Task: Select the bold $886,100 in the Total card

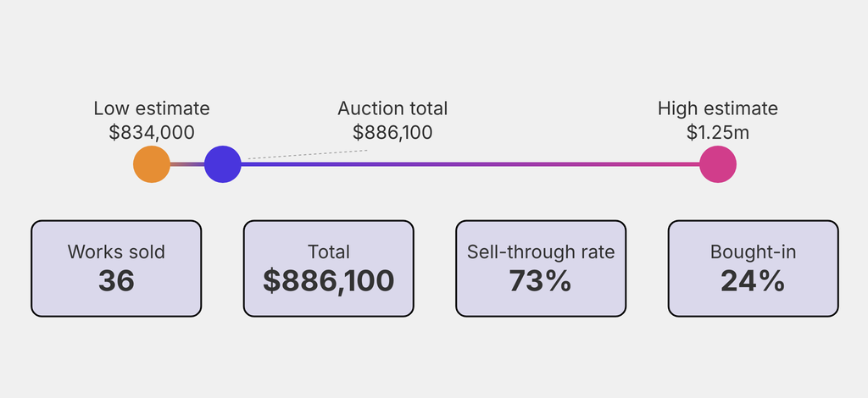Action: tap(329, 281)
